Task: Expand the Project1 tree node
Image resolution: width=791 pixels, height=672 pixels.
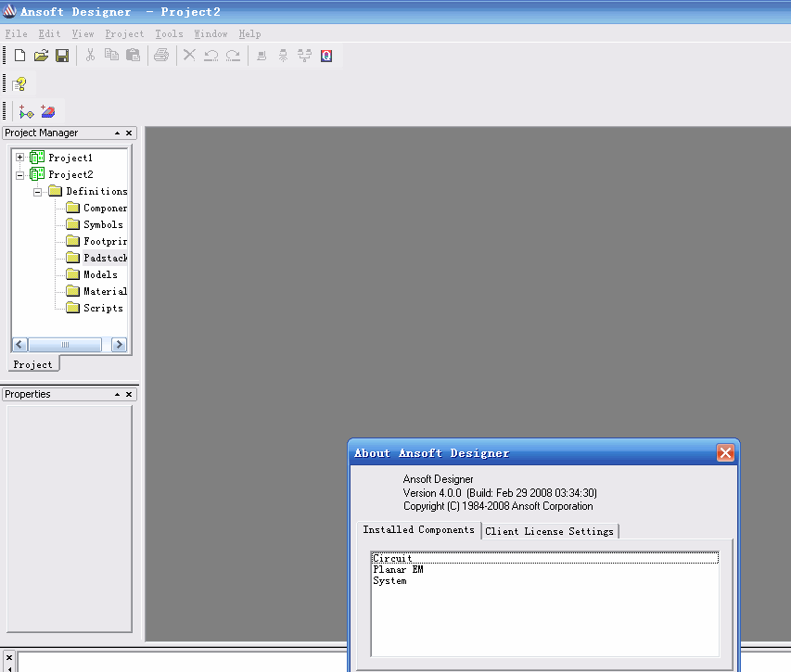Action: [x=19, y=158]
